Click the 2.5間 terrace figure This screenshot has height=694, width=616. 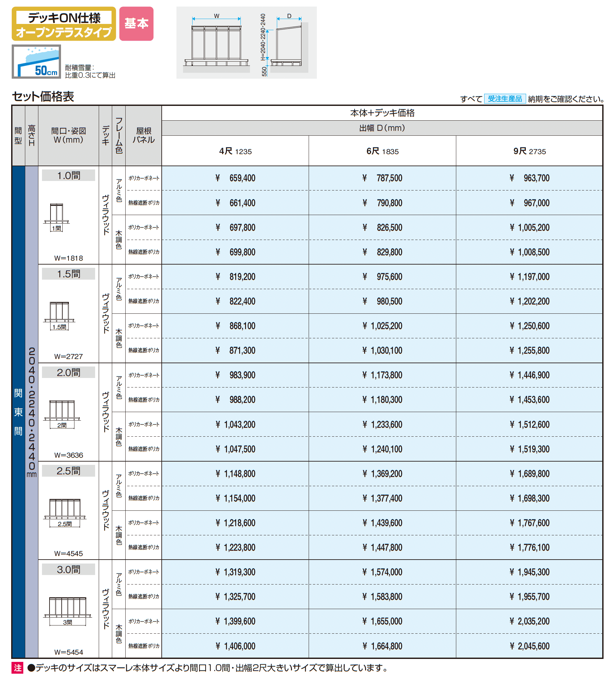tap(65, 513)
